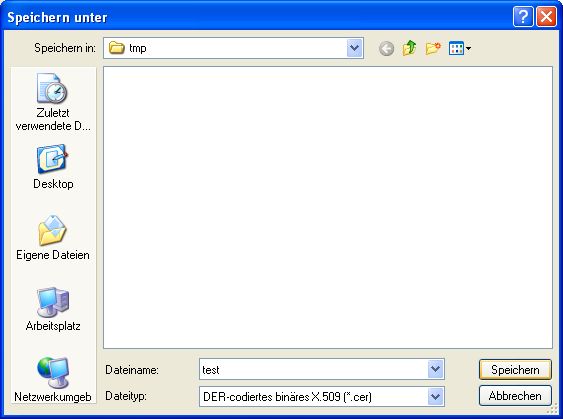This screenshot has height=419, width=563.
Task: Expand the Dateiname dropdown arrow
Action: point(436,369)
